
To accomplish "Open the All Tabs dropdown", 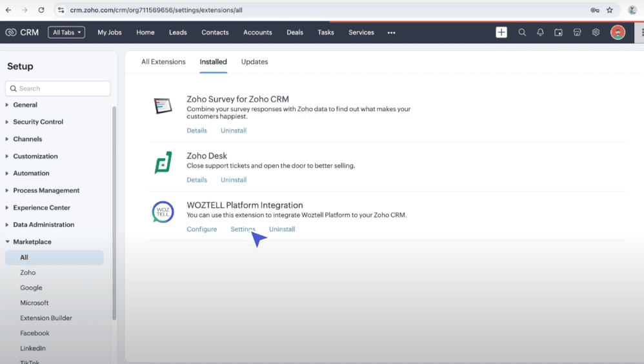I will tap(66, 32).
